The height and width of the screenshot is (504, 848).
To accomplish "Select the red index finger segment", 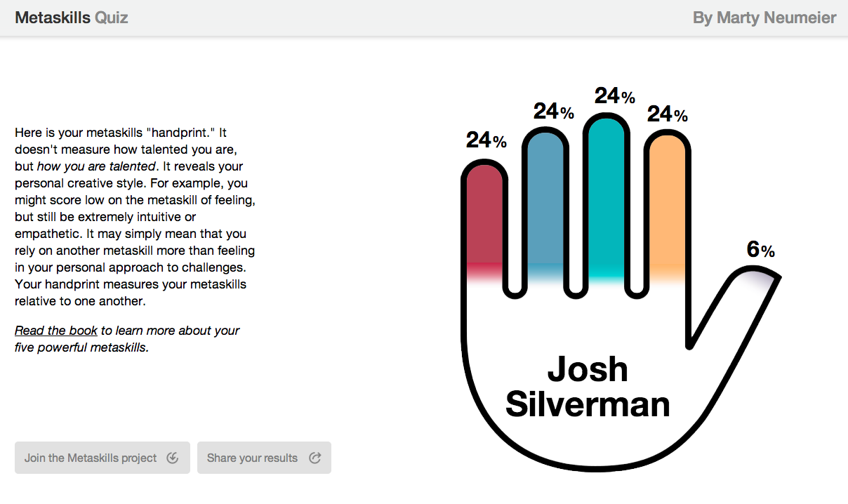I will tap(484, 223).
